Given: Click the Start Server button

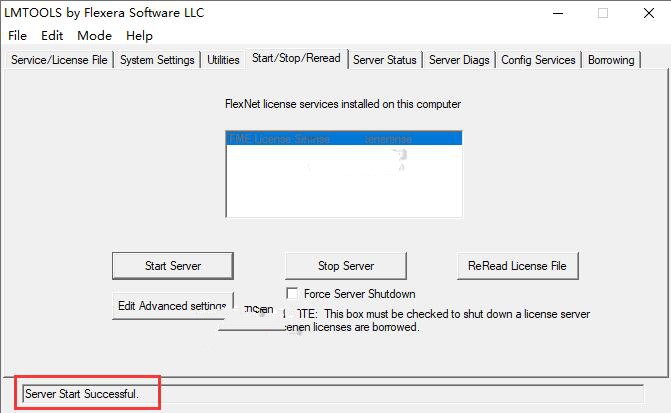Looking at the screenshot, I should tap(173, 266).
